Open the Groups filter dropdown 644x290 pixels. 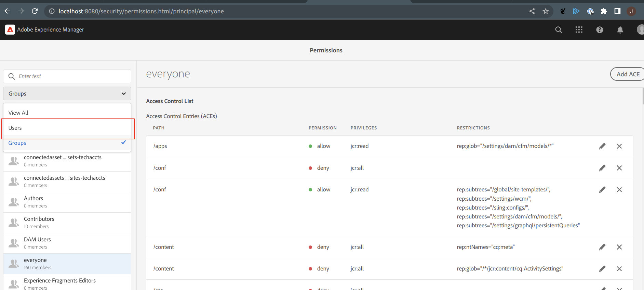(x=67, y=93)
